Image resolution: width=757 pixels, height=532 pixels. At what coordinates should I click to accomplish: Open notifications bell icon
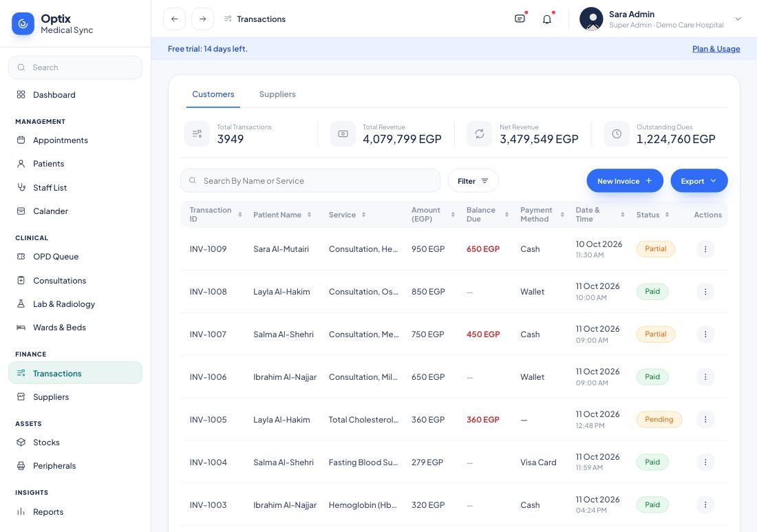point(546,19)
